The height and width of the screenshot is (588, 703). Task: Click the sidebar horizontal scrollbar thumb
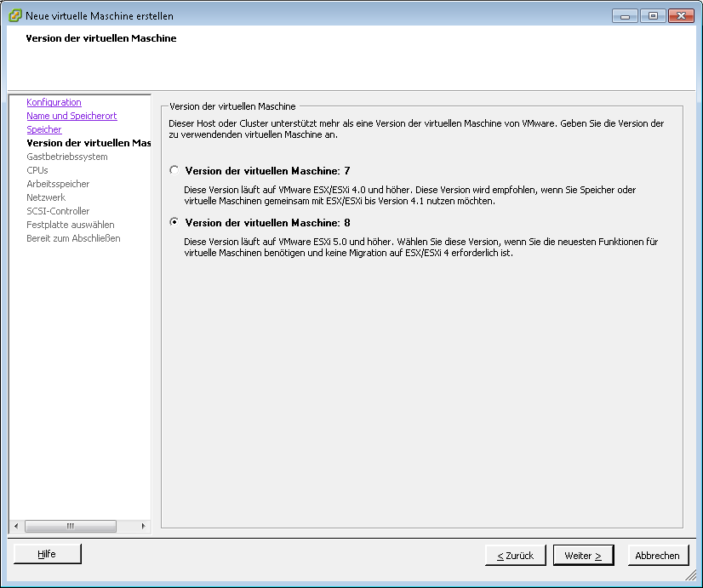70,526
